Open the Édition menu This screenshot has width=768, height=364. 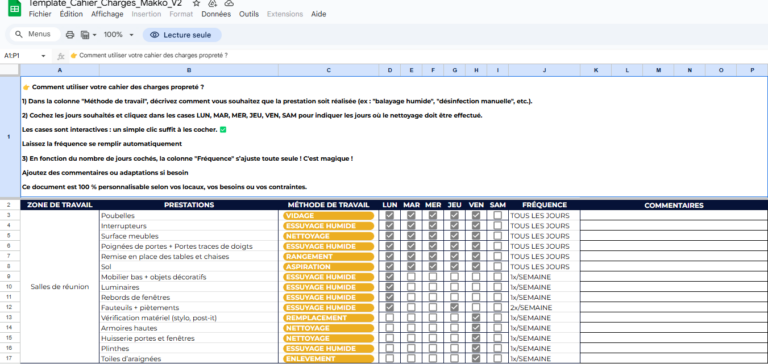tap(71, 14)
